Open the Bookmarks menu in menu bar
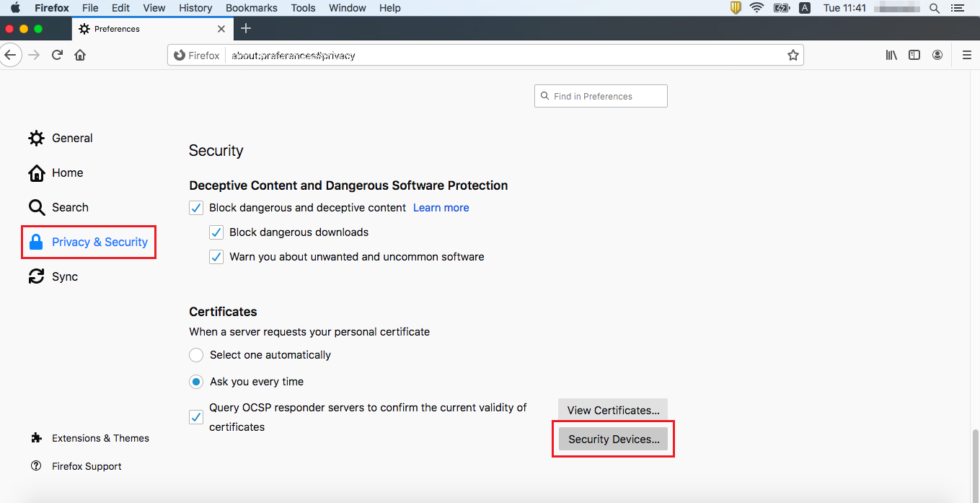Screen dimensions: 980x503 click(250, 8)
